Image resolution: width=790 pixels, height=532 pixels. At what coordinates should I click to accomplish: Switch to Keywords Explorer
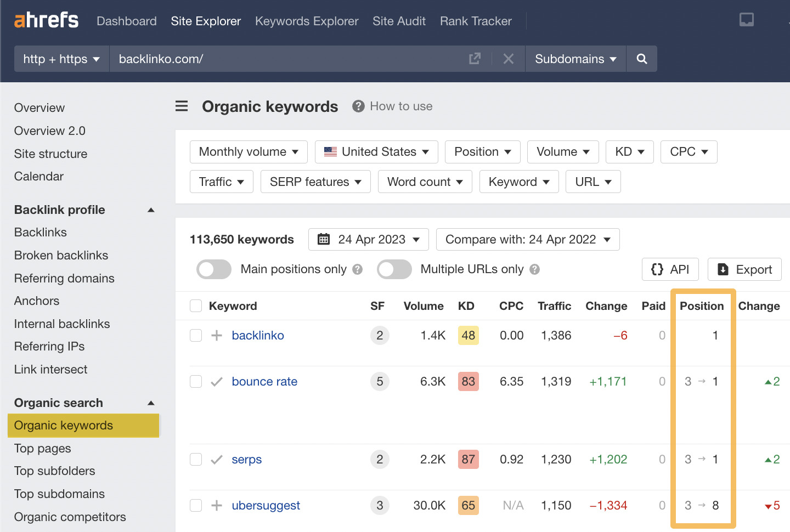[x=307, y=21]
